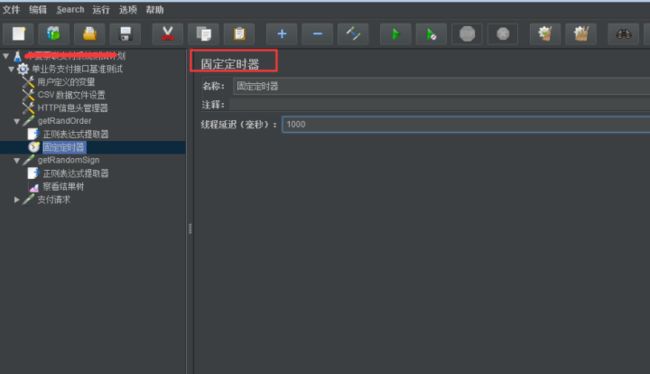Select the highlighted 固定定时器 tree item
Screen dimensions: 650x374
(64, 148)
